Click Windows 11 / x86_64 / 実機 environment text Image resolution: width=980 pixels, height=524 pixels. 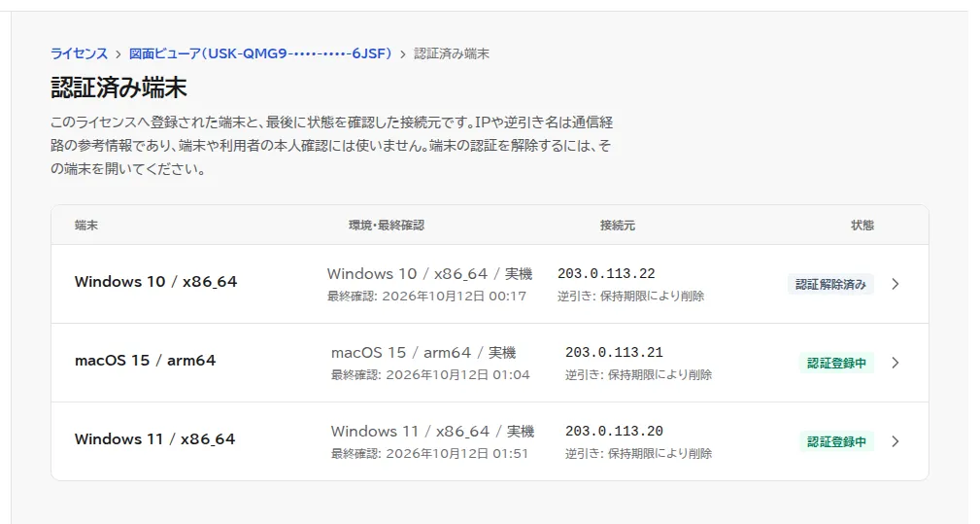(432, 432)
